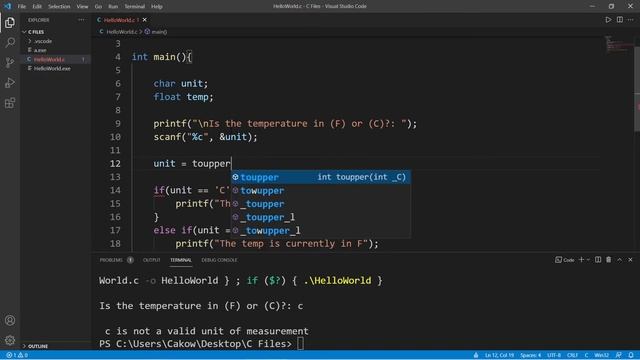Open the Selection menu

point(59,7)
